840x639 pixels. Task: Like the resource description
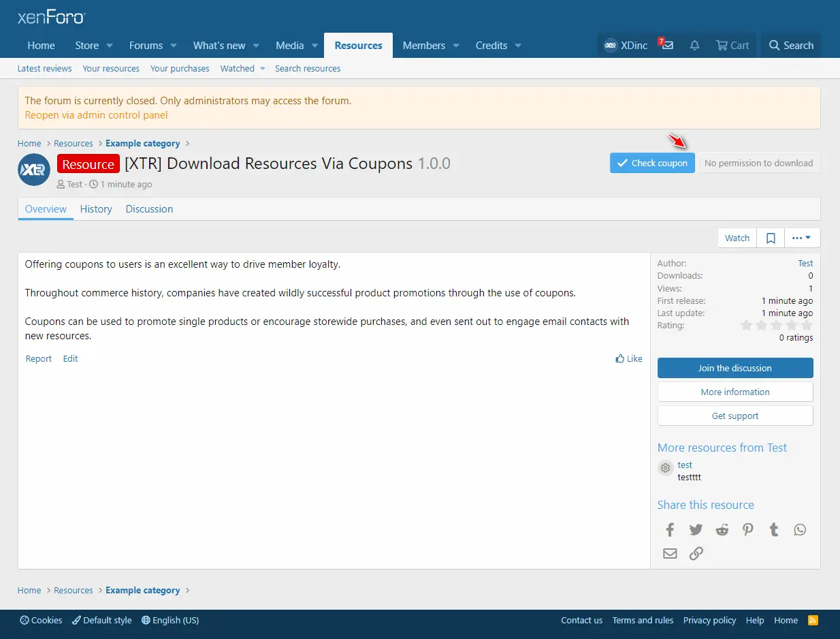tap(628, 358)
